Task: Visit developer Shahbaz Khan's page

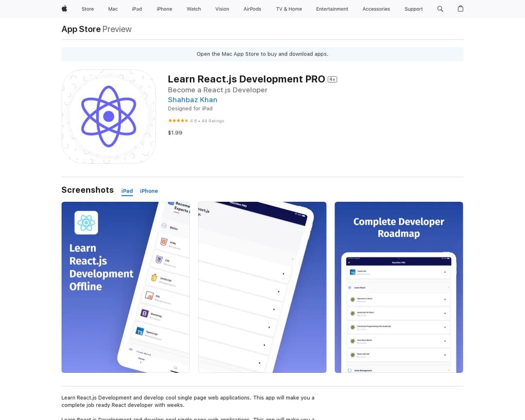Action: tap(192, 100)
